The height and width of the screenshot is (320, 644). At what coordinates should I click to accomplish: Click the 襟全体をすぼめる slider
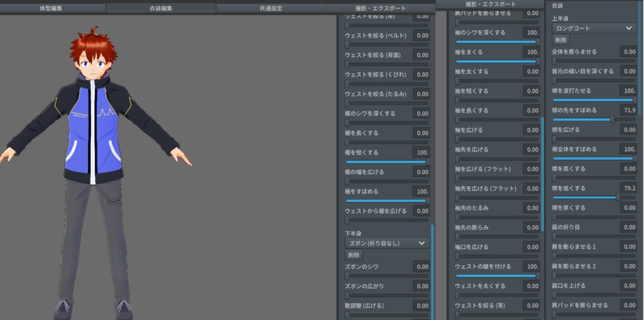click(x=594, y=158)
